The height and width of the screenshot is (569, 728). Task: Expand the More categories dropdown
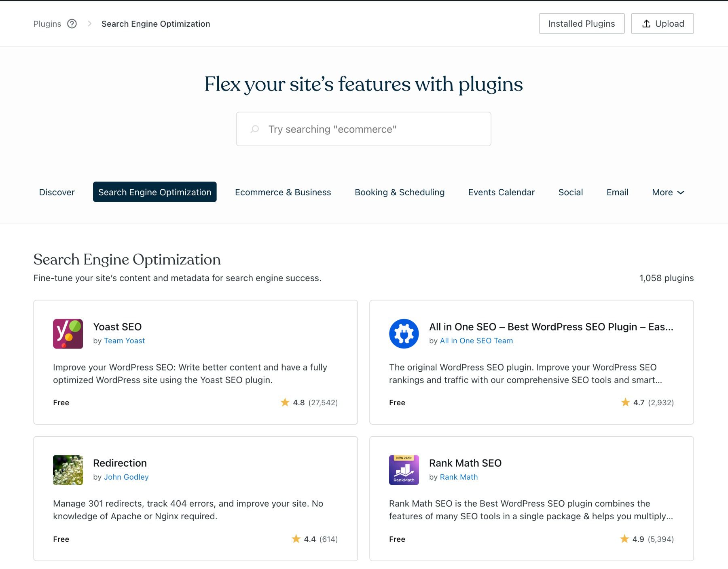coord(667,192)
